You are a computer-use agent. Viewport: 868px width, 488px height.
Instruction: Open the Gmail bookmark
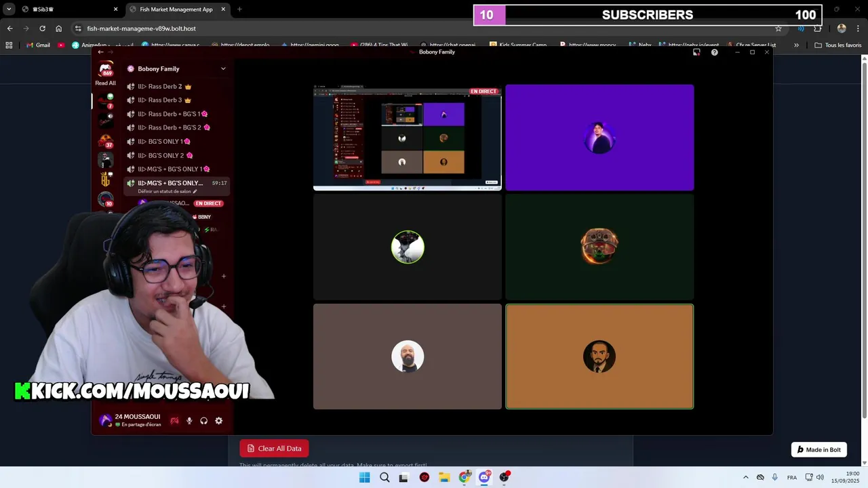[38, 45]
